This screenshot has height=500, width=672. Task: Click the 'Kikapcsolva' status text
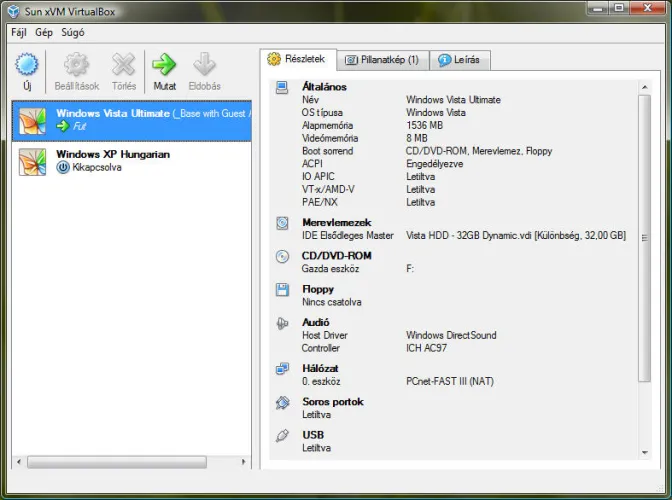(x=96, y=167)
